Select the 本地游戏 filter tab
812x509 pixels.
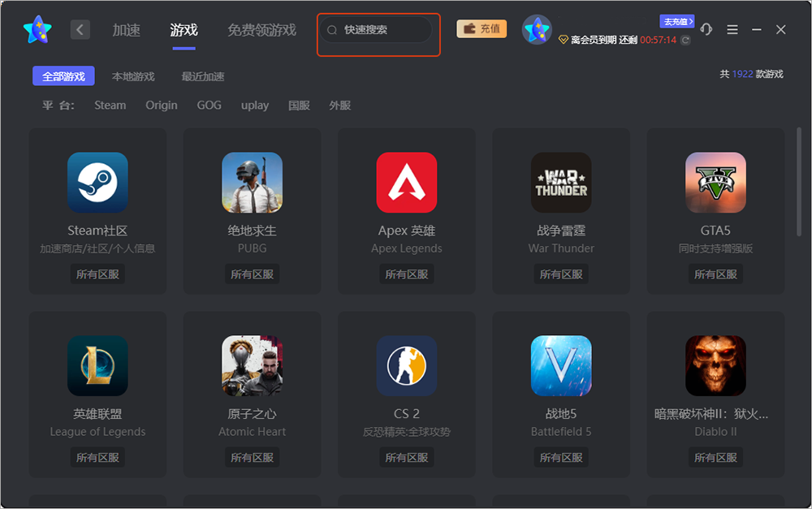[133, 76]
